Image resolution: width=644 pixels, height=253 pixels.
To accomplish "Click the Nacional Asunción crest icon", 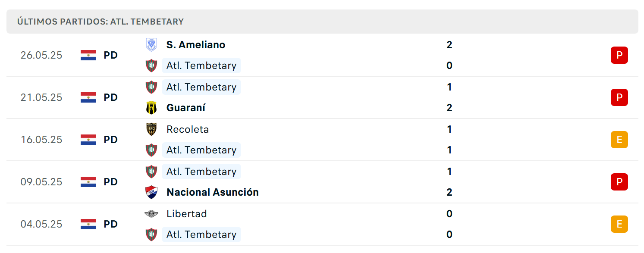I will [x=151, y=192].
